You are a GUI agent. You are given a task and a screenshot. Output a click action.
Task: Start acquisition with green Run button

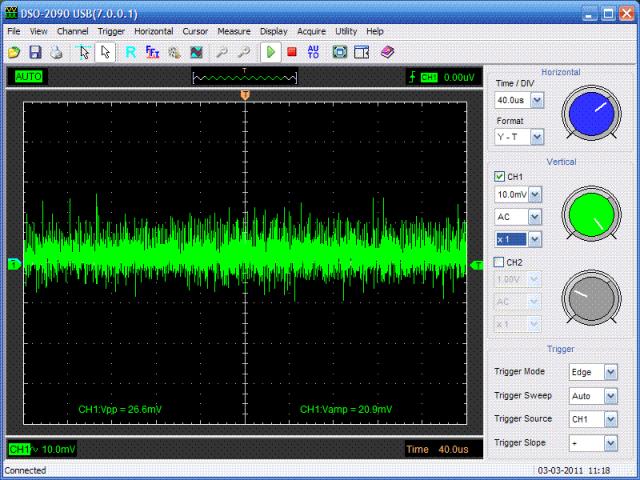(x=271, y=51)
